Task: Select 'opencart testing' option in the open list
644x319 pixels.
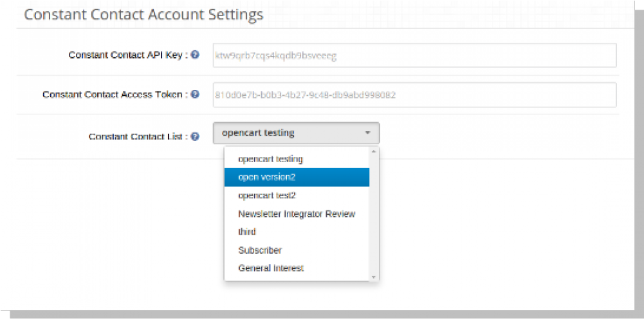Action: (x=270, y=159)
